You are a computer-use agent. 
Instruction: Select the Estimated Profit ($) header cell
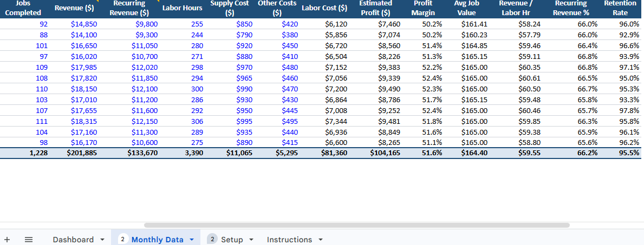click(x=375, y=9)
